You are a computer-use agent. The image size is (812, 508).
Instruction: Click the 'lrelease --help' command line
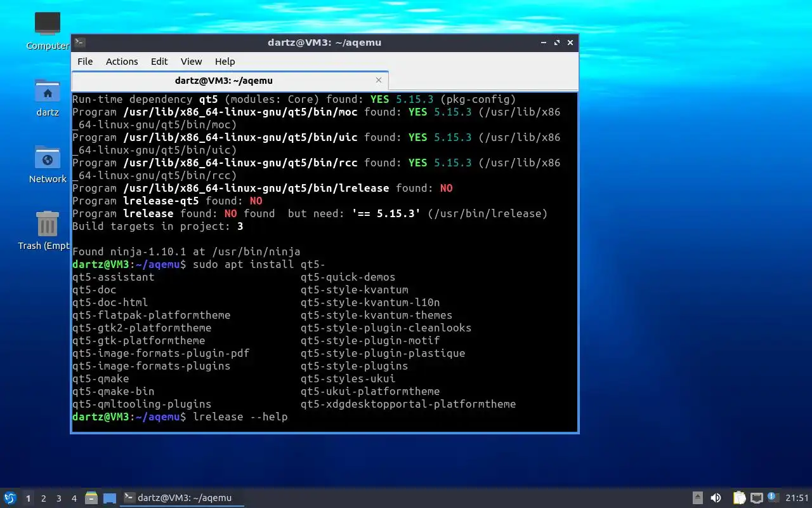(x=240, y=417)
